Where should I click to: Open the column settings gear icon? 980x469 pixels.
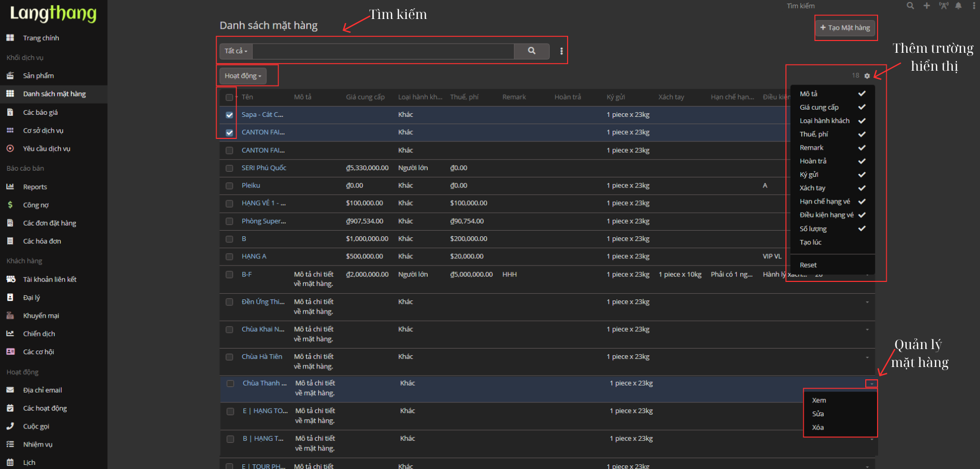pyautogui.click(x=867, y=76)
